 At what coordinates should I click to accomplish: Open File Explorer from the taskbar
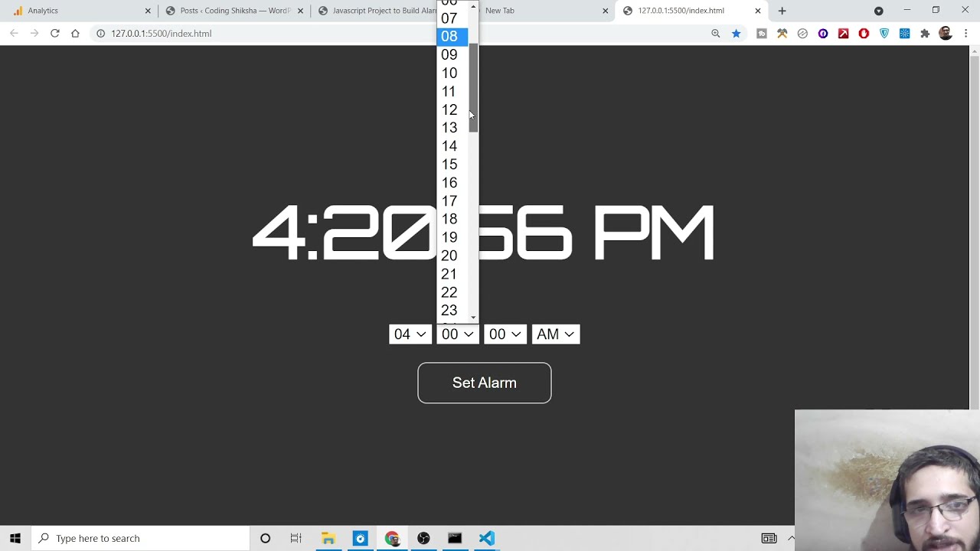[x=328, y=539]
